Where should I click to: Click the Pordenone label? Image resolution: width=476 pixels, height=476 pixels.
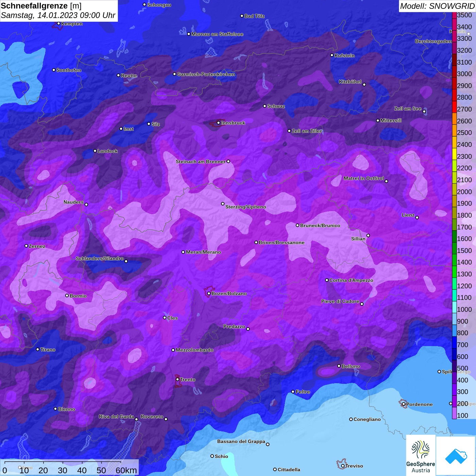point(420,404)
